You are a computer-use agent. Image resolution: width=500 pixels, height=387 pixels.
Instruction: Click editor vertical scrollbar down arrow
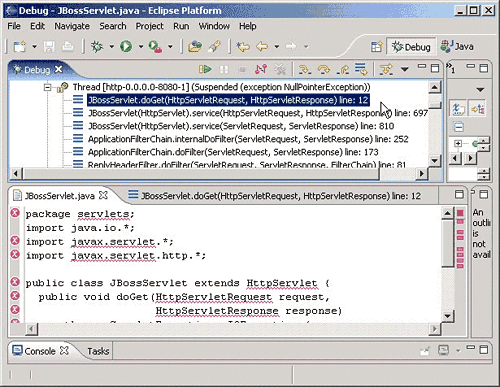[447, 315]
